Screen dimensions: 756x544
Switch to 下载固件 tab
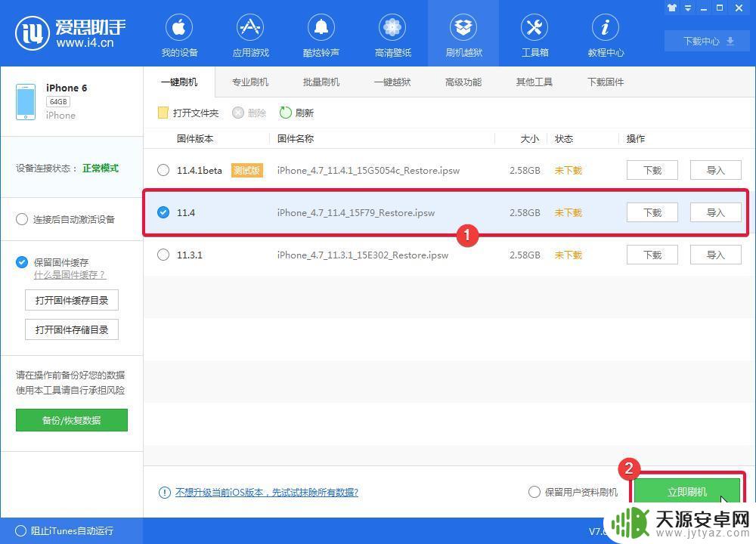(x=606, y=82)
